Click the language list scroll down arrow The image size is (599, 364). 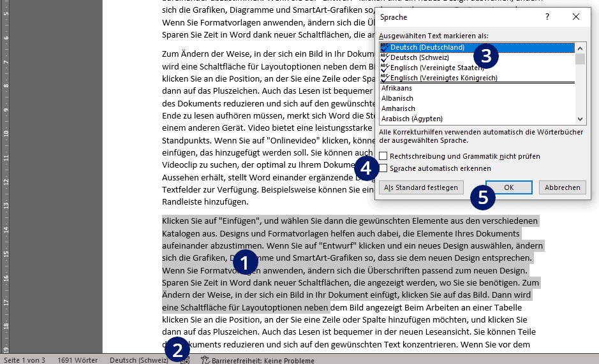[x=580, y=119]
